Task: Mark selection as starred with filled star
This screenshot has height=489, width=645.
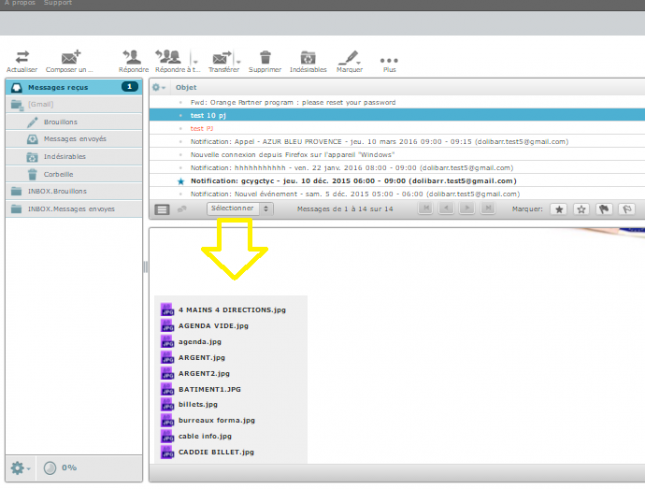Action: [x=559, y=209]
